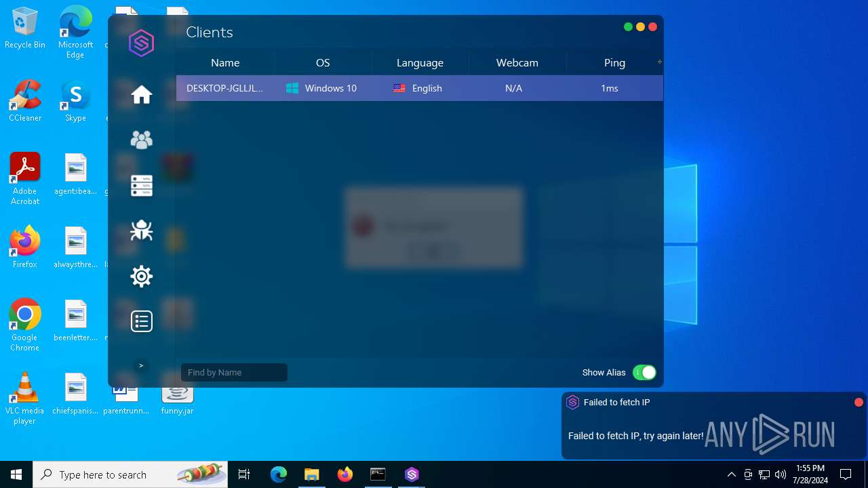868x488 pixels.
Task: Dismiss the Failed to fetch IP notification
Action: point(859,403)
